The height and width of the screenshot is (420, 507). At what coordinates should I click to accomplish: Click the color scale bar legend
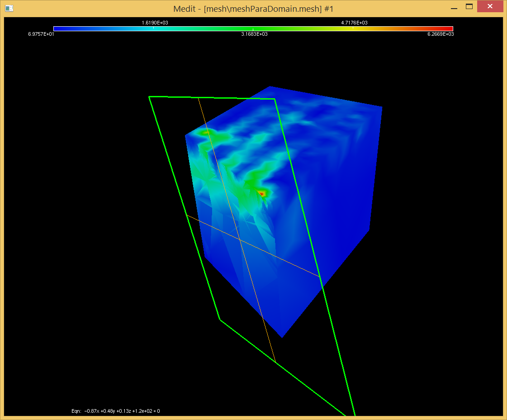click(x=253, y=29)
